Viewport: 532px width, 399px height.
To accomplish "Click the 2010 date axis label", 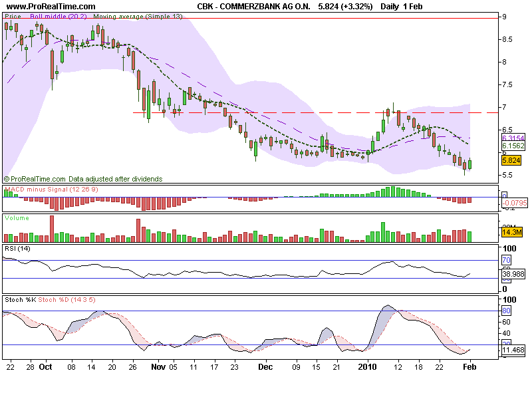I will point(368,367).
